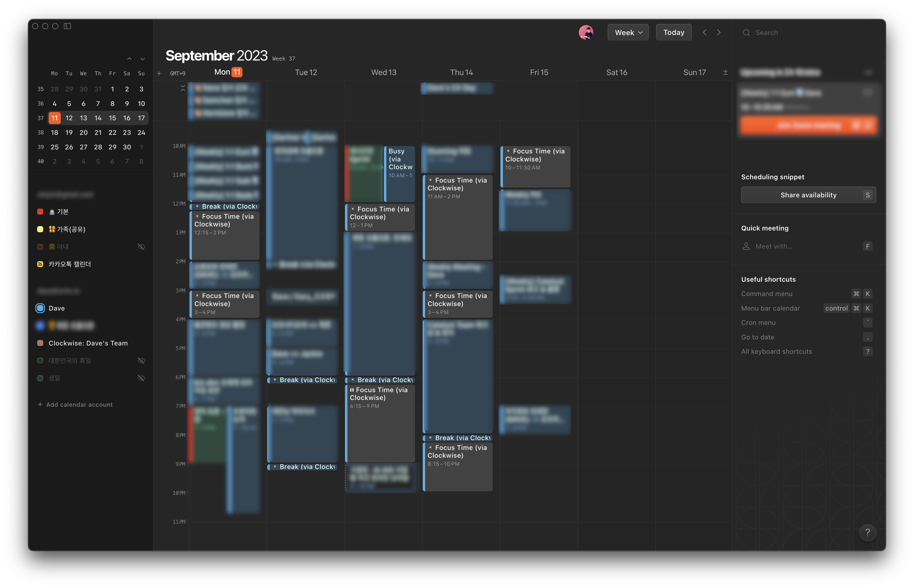Jump to Today
This screenshot has width=914, height=588.
tap(673, 32)
